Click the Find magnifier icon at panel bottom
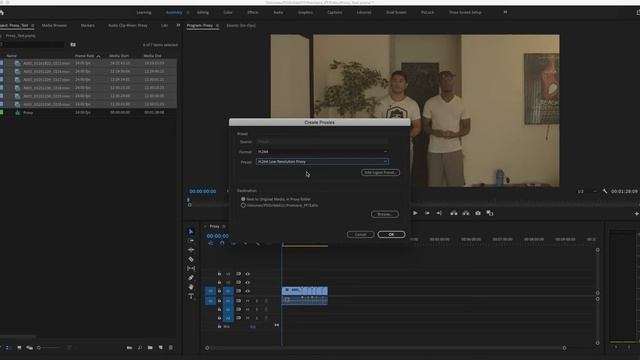 coord(140,348)
